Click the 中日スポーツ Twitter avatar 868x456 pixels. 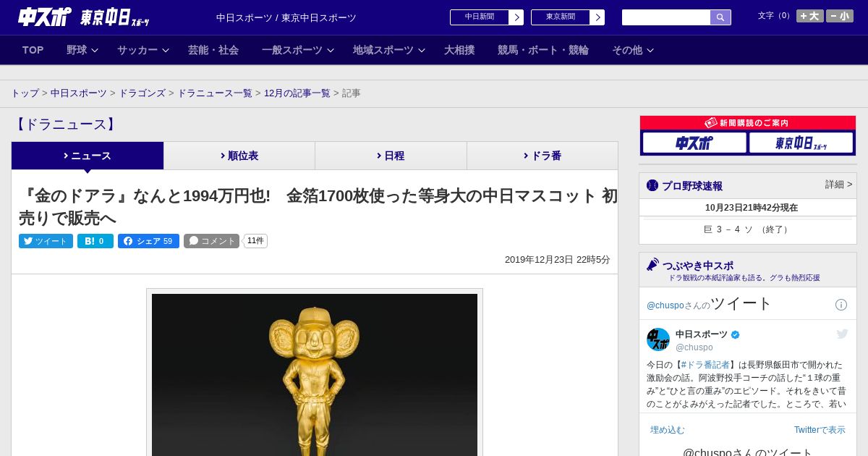pos(658,339)
